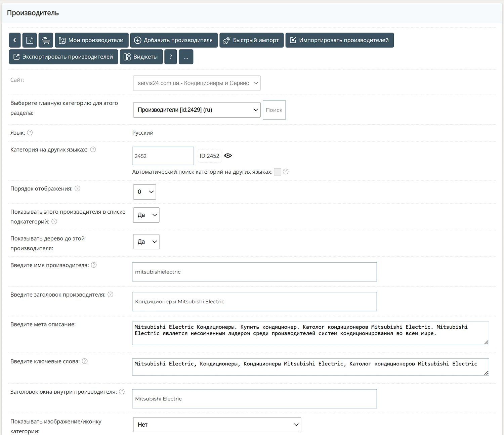Click the save (floppy disk) icon button
The width and height of the screenshot is (504, 435).
click(30, 40)
